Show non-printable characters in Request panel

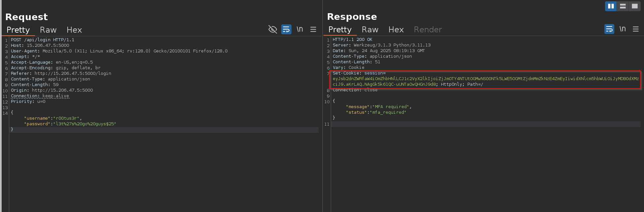pos(300,29)
